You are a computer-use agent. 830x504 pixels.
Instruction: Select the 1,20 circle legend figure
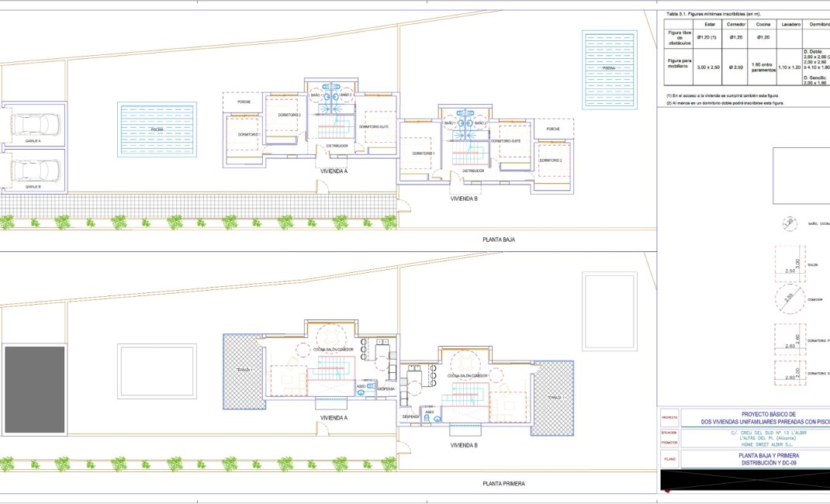click(x=789, y=223)
